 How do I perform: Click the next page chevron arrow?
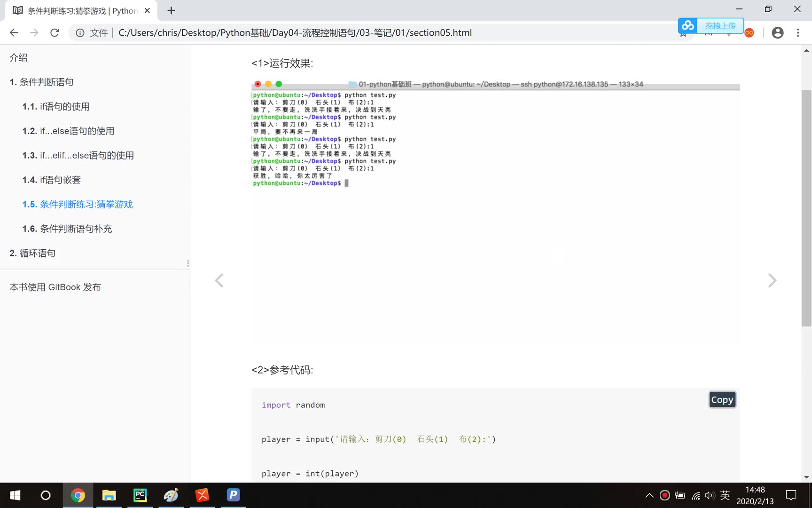(x=772, y=280)
